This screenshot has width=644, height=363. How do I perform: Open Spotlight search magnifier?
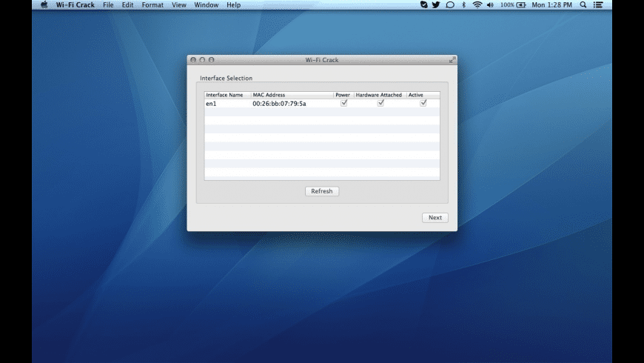tap(583, 4)
